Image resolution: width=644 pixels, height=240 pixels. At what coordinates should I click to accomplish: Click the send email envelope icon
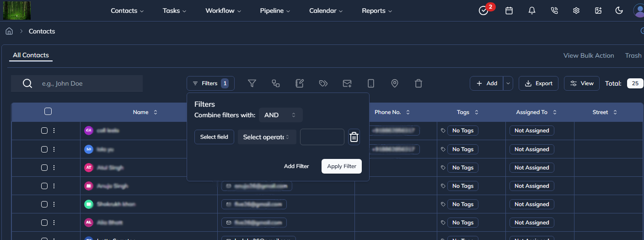347,83
